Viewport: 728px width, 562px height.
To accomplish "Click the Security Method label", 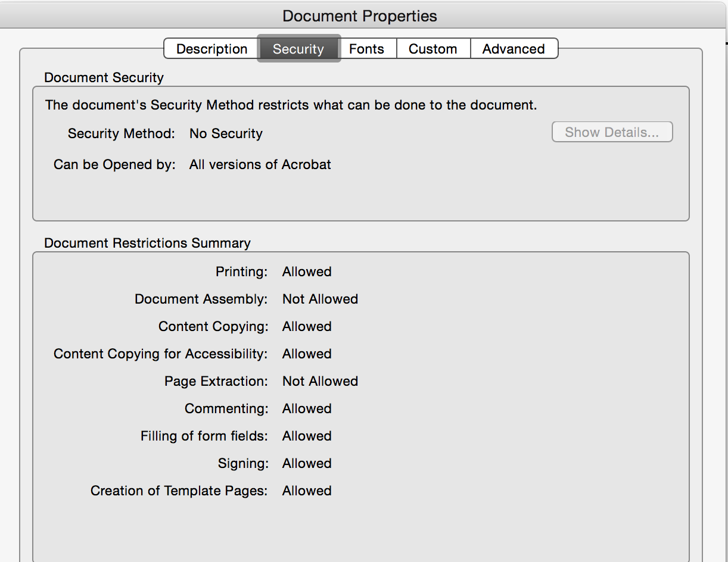I will tap(122, 133).
